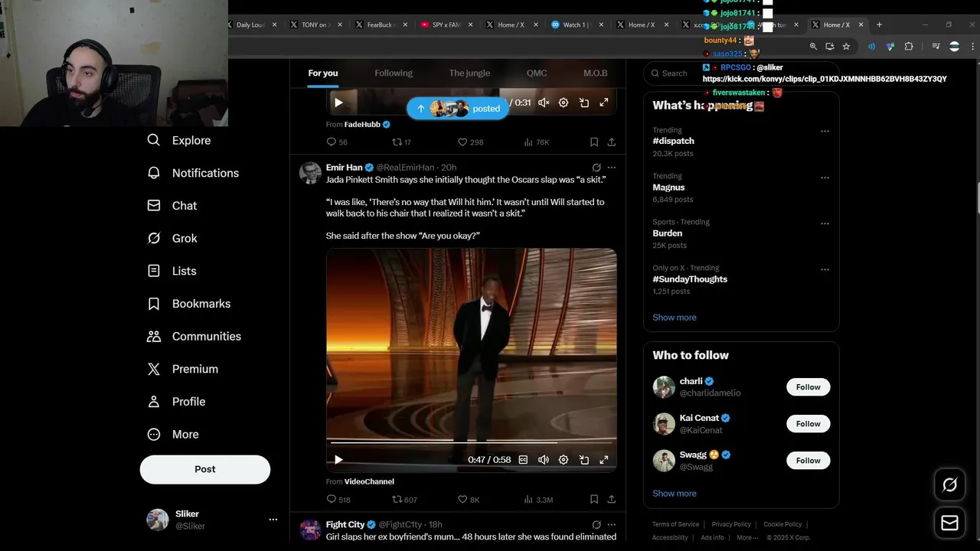980x551 pixels.
Task: Like the post with 298 likes
Action: pos(470,142)
